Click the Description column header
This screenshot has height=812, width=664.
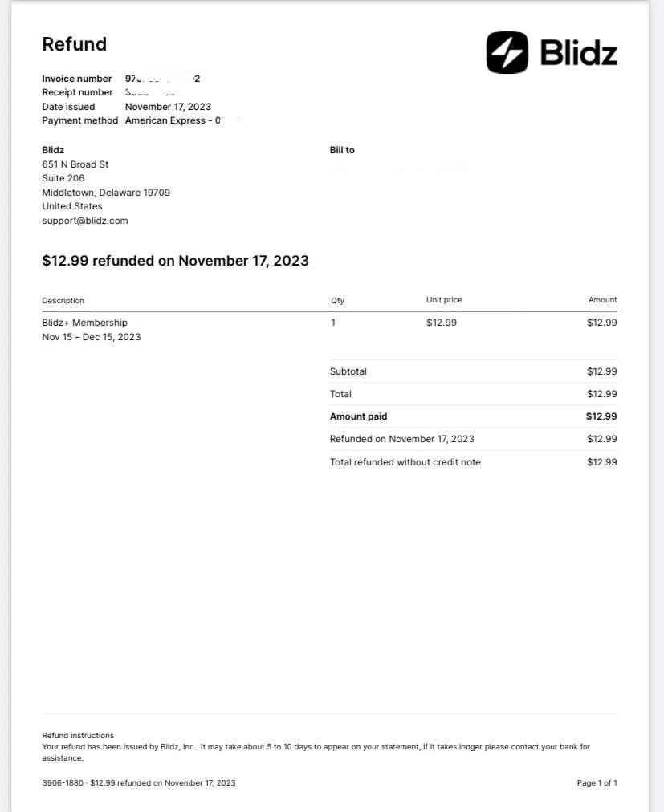(63, 300)
